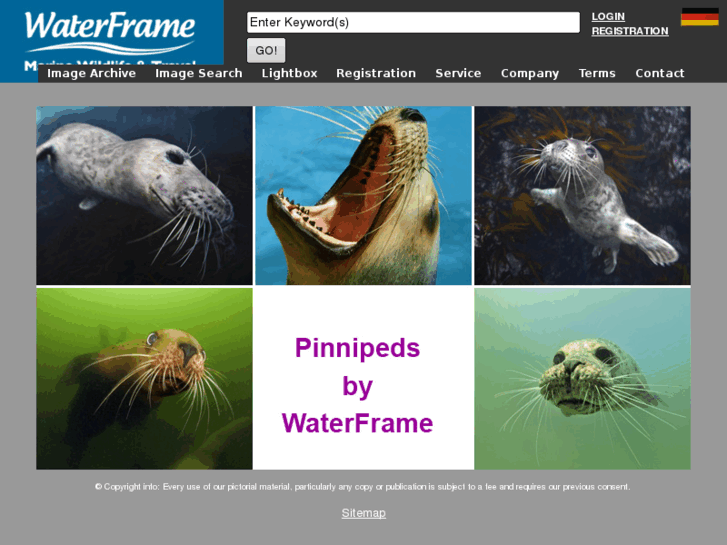The image size is (727, 545).
Task: Click the LOGIN link
Action: (608, 17)
